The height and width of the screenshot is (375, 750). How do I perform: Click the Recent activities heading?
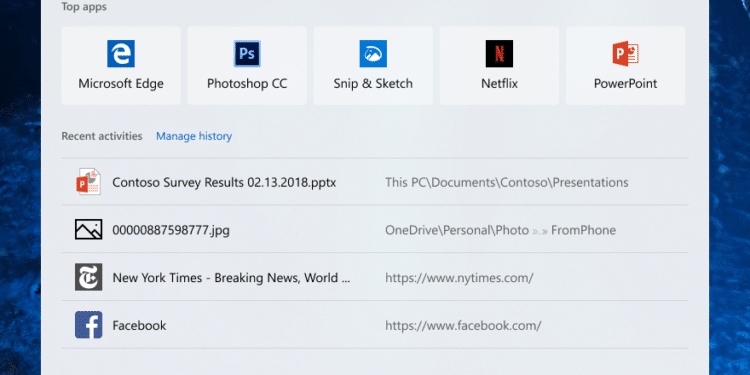102,136
